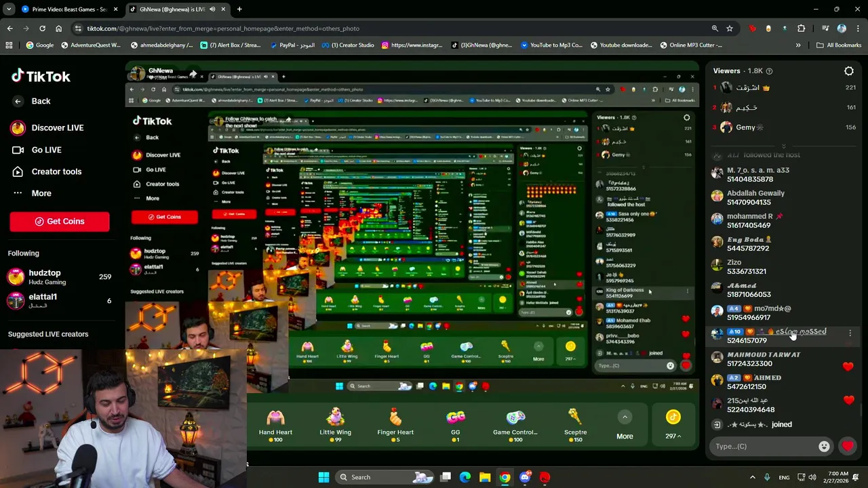Go to browser home page
This screenshot has width=868, height=488.
[x=58, y=28]
